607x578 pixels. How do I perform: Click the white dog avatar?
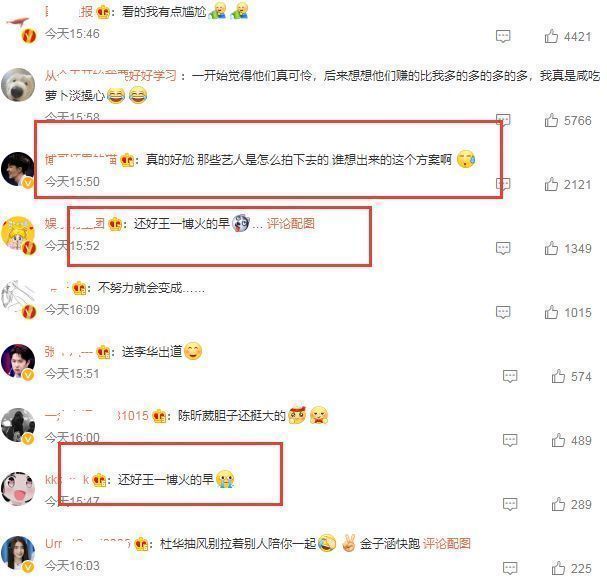pos(18,84)
